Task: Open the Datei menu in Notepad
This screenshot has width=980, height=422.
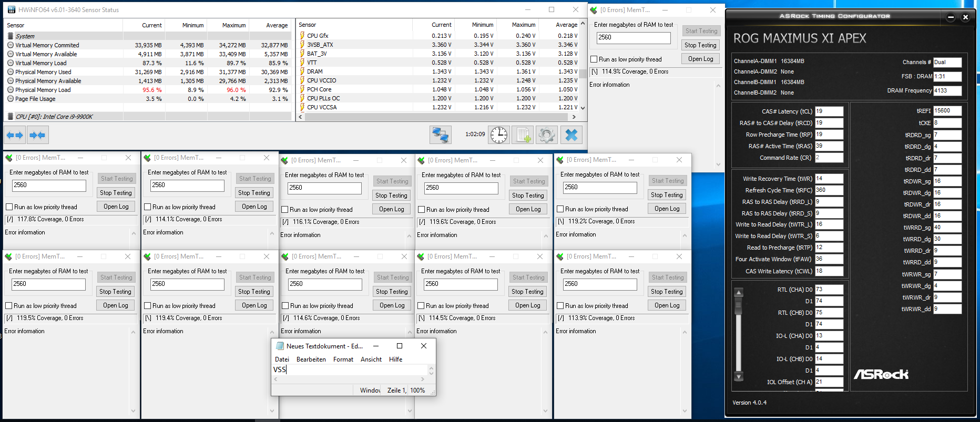Action: tap(282, 359)
